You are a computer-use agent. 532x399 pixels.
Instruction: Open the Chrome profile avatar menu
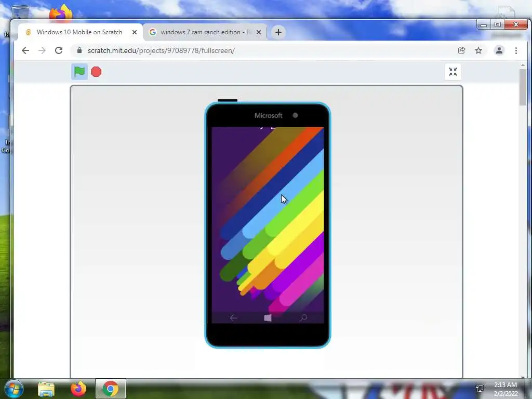coord(499,50)
